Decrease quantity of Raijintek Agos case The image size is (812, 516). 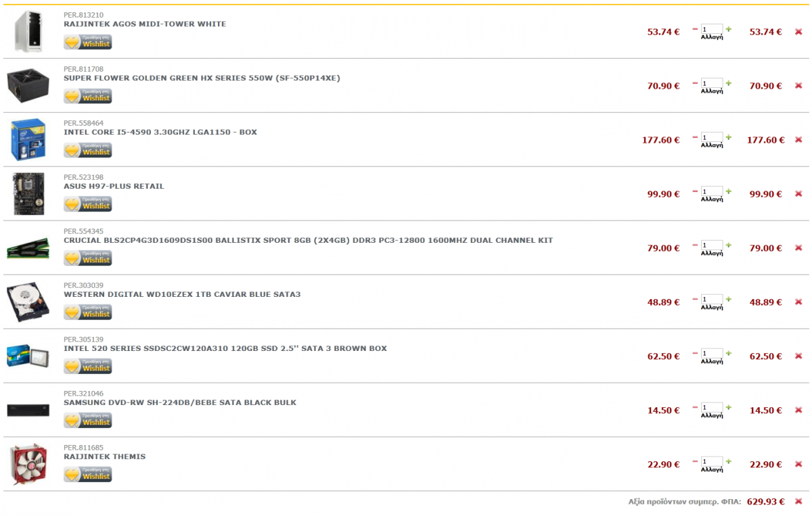click(695, 29)
